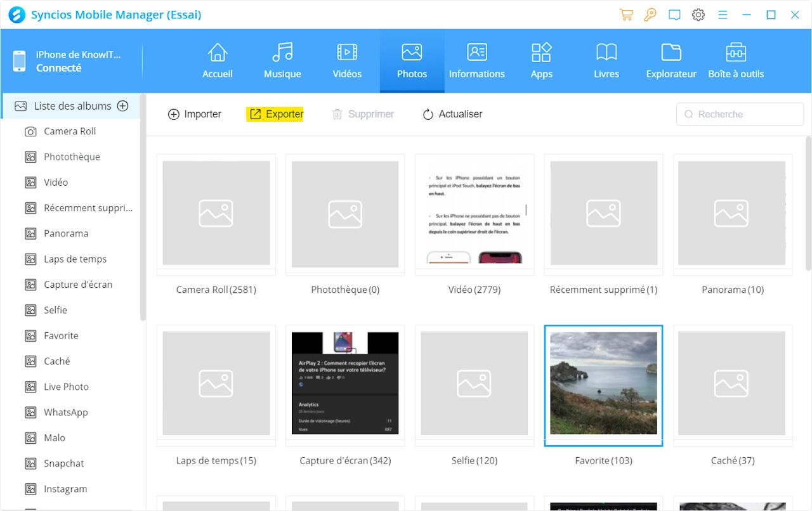812x511 pixels.
Task: Focus the Recherche search field
Action: coord(740,114)
